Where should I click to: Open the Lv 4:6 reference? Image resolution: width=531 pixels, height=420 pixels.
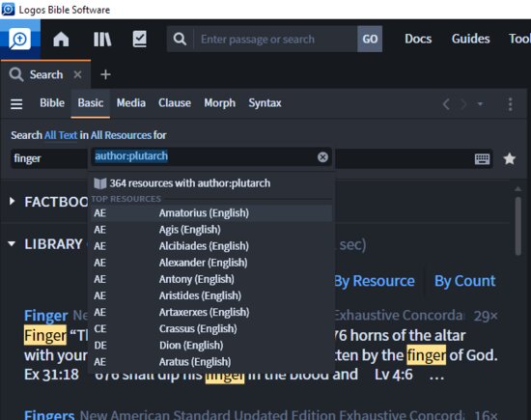394,375
